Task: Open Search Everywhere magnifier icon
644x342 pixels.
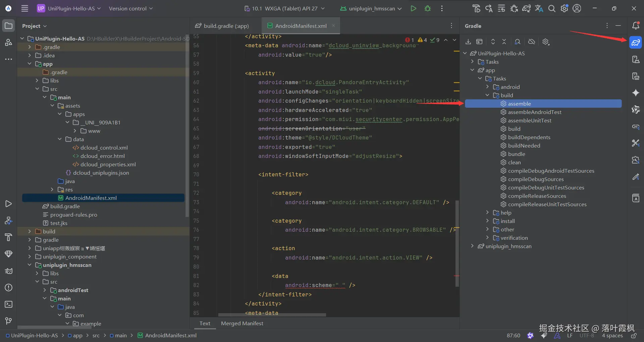Action: tap(552, 8)
